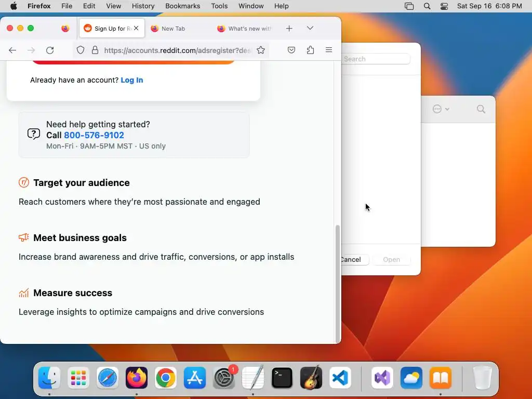Click the Stage Manager menu bar icon
Viewport: 532px width, 399px height.
[x=409, y=6]
